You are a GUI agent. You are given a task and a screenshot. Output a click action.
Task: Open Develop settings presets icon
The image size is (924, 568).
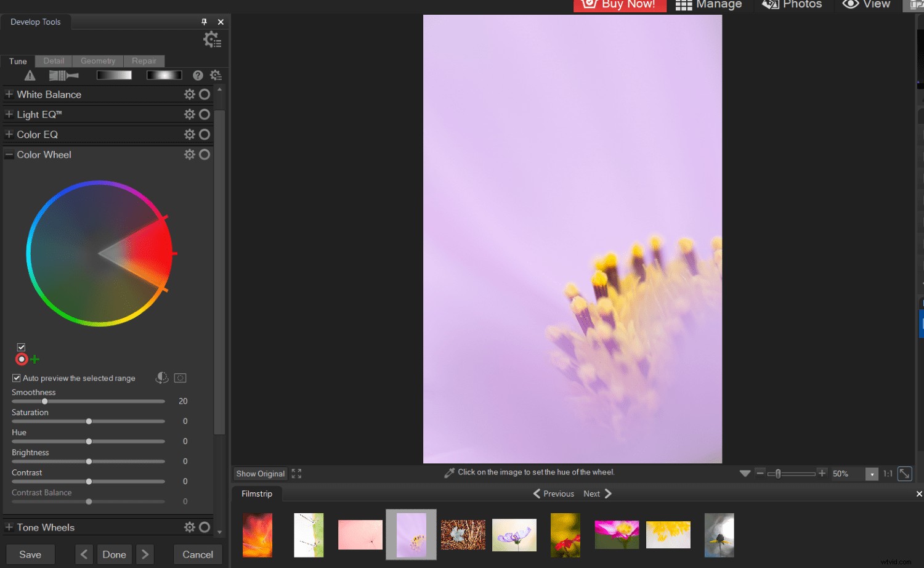(x=213, y=39)
